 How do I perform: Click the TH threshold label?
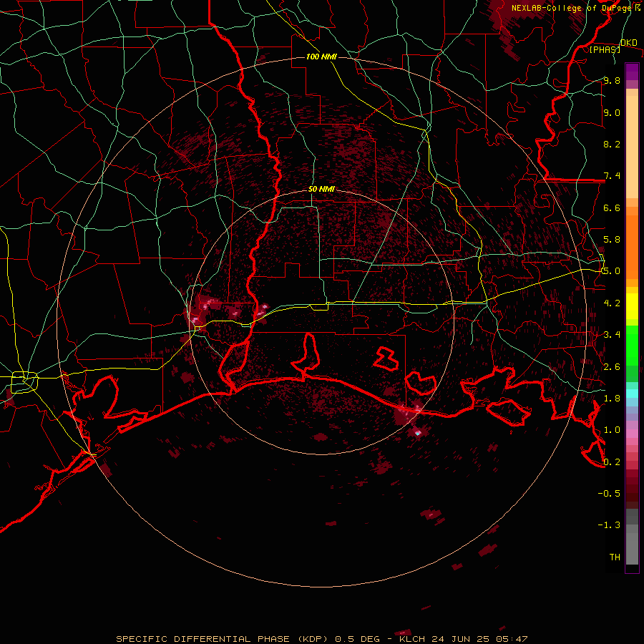click(x=615, y=557)
